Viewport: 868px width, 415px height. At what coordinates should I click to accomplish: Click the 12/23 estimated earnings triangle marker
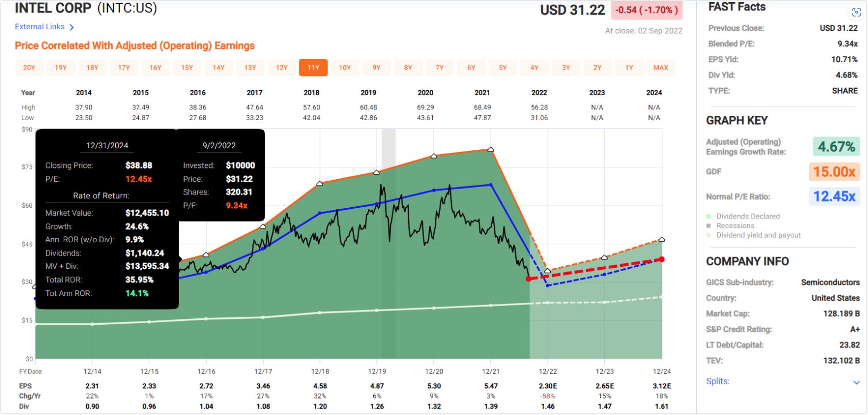604,258
